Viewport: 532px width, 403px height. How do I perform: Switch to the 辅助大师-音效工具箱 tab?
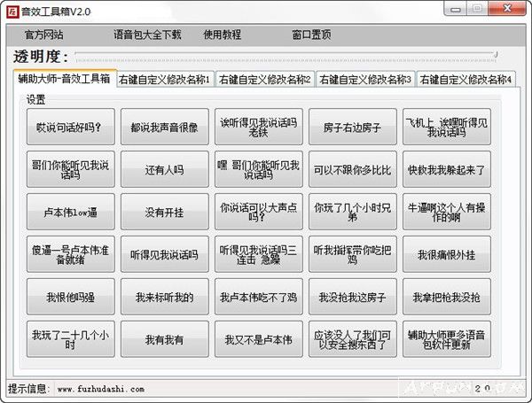[65, 79]
